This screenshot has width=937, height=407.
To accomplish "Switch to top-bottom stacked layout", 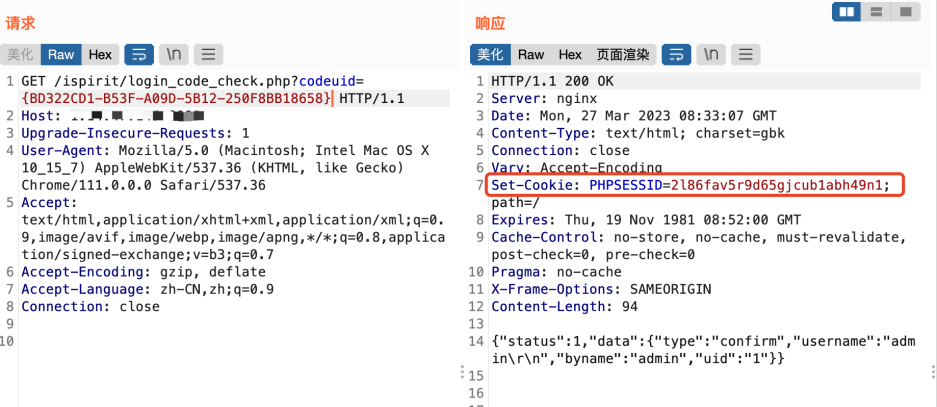I will point(876,12).
